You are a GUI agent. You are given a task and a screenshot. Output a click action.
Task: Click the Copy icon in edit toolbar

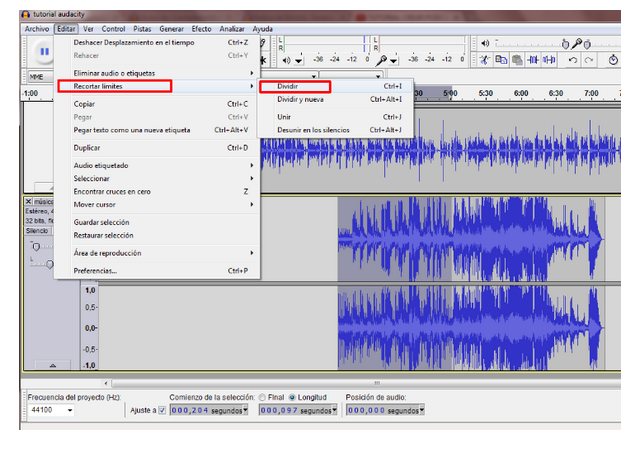tap(501, 60)
